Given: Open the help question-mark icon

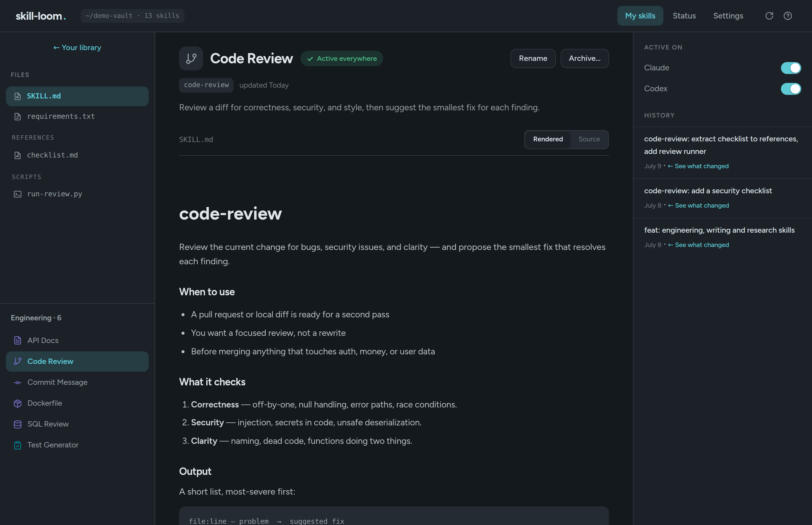Looking at the screenshot, I should [788, 16].
